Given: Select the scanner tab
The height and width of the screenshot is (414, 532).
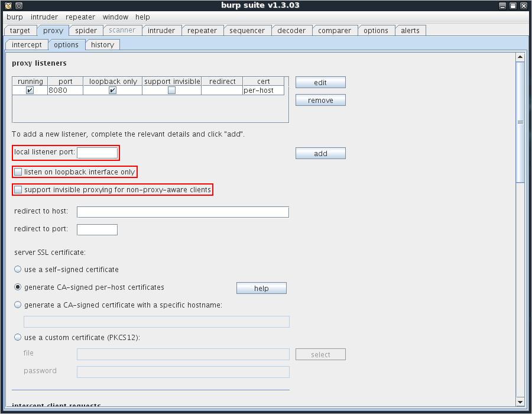Looking at the screenshot, I should [122, 30].
